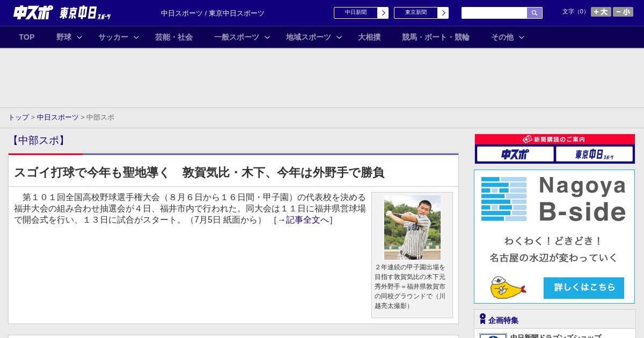Open the 芸能・社会 menu item
Screen dimensions: 644x338
[x=174, y=37]
